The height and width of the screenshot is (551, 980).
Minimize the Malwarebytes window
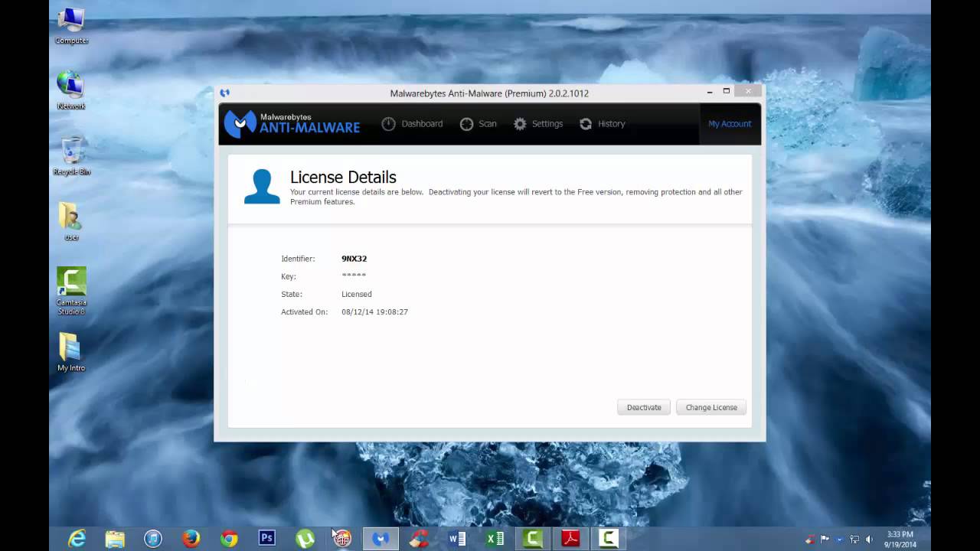click(710, 91)
